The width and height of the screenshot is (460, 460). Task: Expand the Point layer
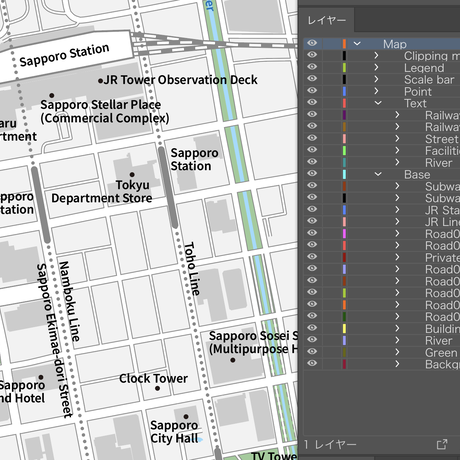click(376, 91)
